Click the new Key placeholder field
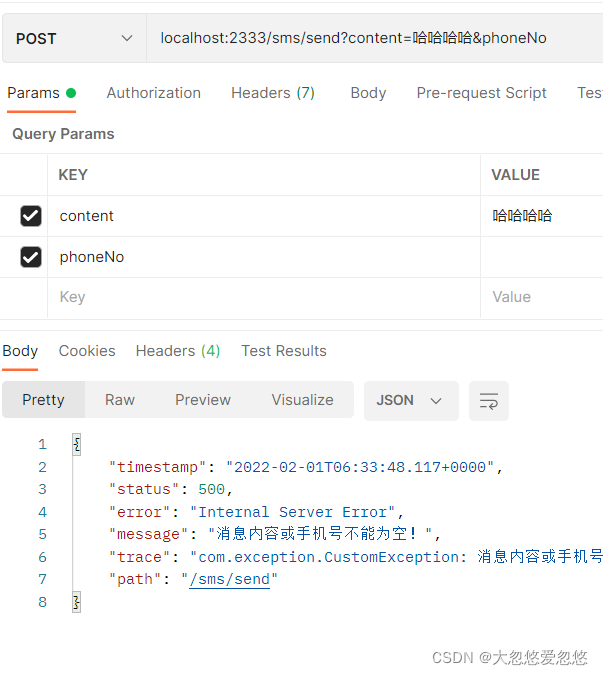 [x=264, y=297]
